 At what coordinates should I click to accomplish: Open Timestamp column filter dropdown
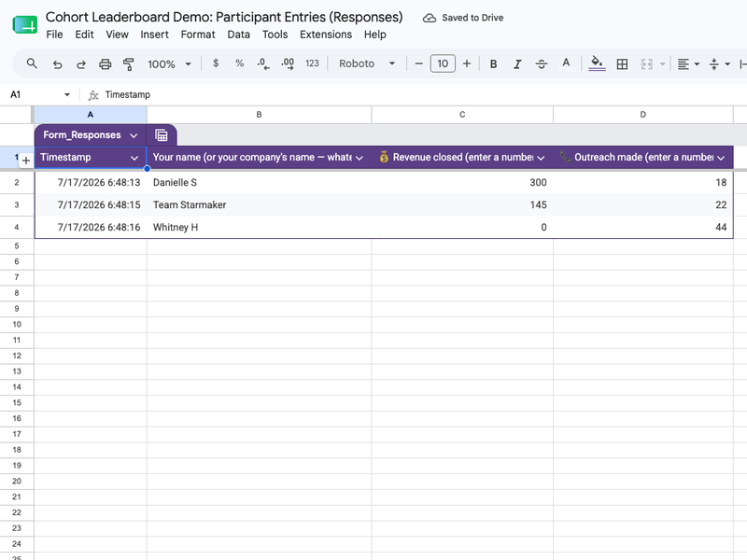pos(134,158)
